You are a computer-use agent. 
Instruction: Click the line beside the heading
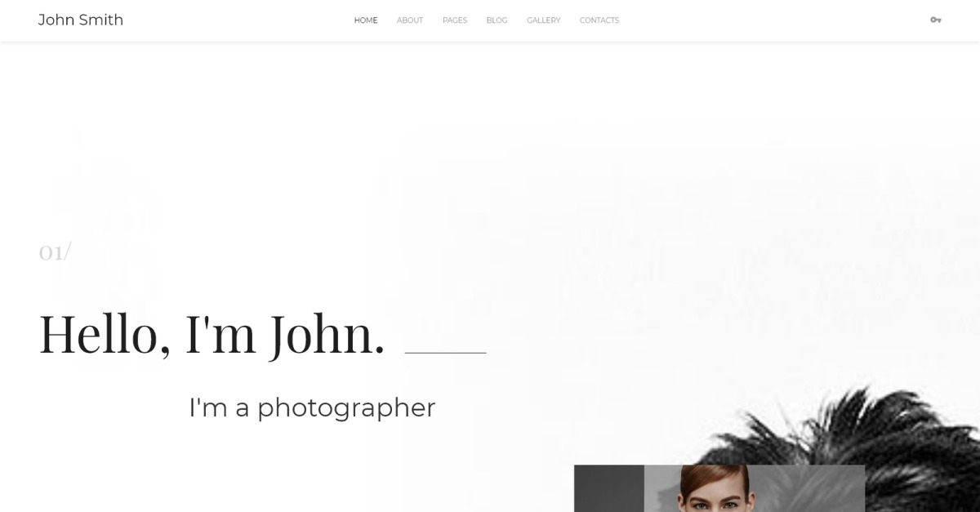[x=445, y=353]
